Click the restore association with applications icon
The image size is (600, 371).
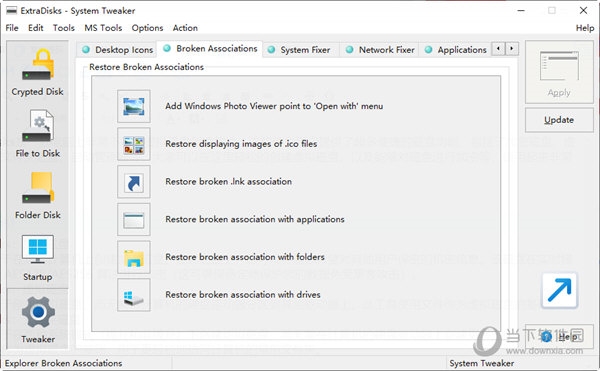134,220
